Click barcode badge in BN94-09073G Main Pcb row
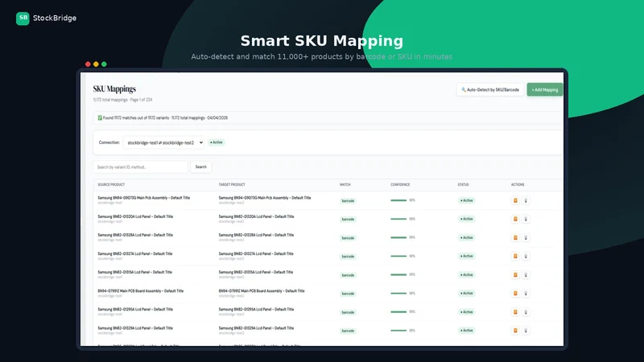This screenshot has height=362, width=644. coord(348,200)
